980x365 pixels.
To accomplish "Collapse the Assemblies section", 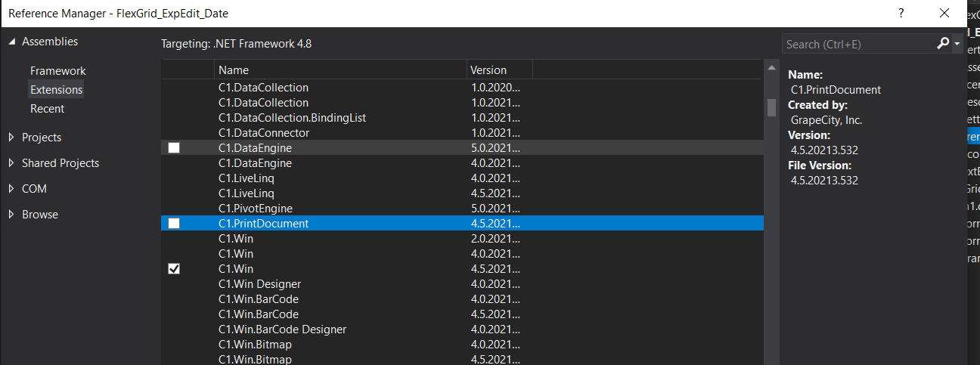I will click(11, 42).
